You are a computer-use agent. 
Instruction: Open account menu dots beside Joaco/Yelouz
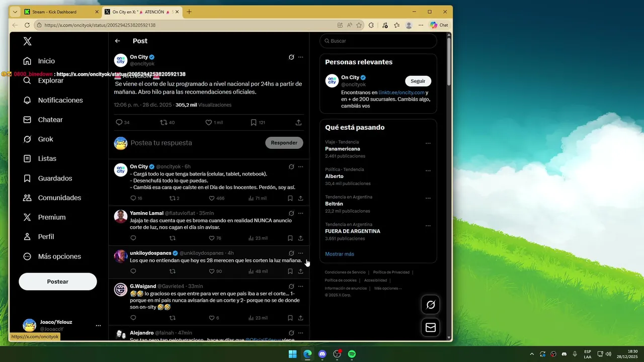click(98, 325)
